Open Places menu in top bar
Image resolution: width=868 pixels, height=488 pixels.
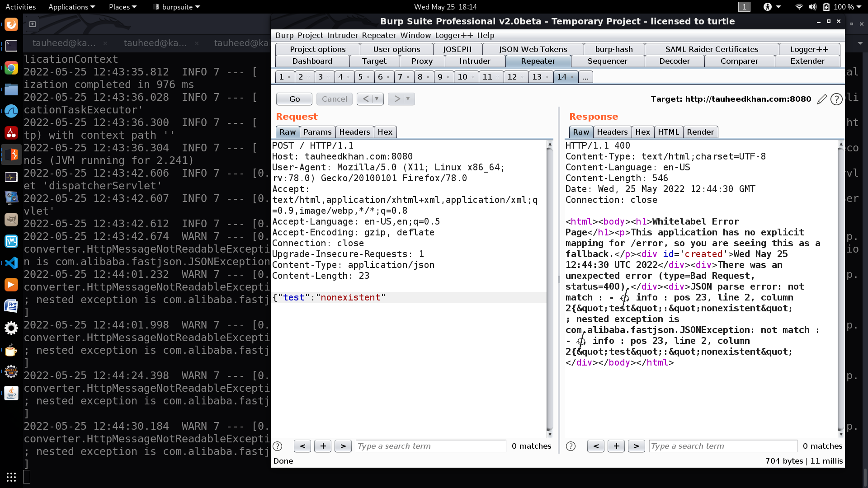coord(123,7)
